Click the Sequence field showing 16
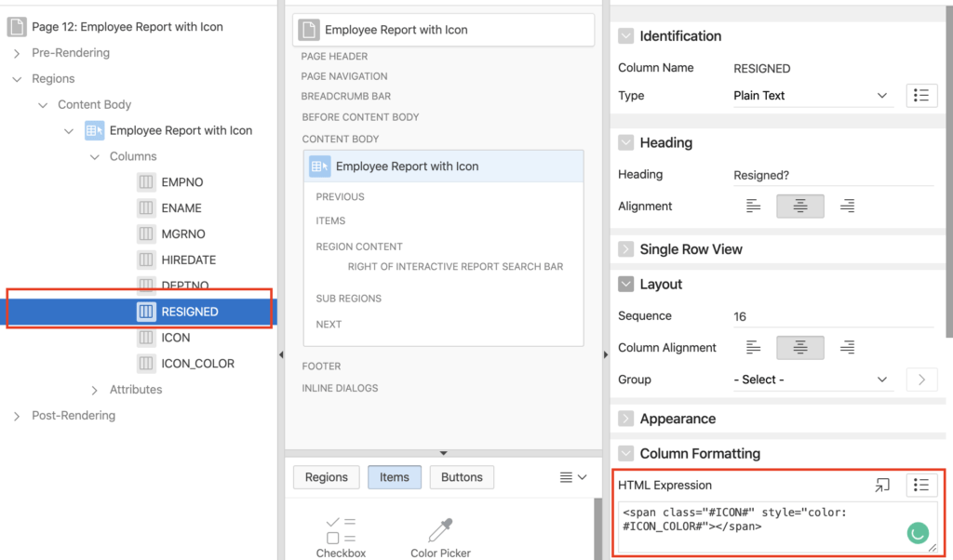Screen dimensions: 953x560 833,316
